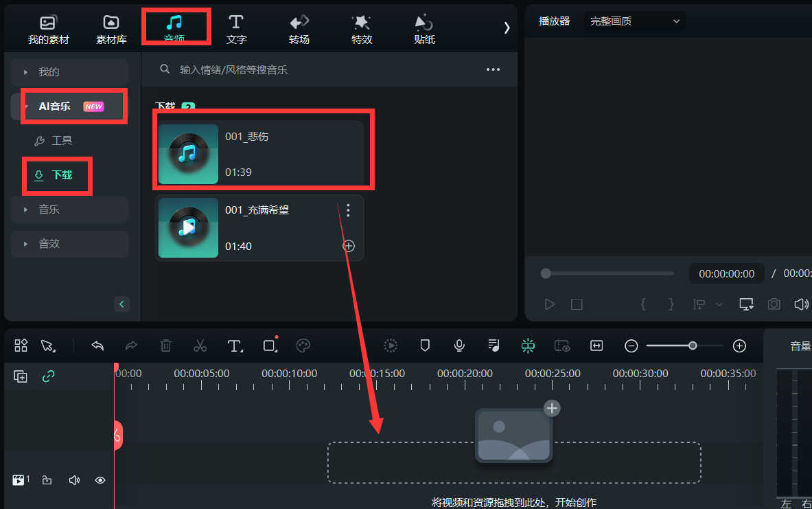This screenshot has height=509, width=812.
Task: Fit timeline with the horizontal arrows icon
Action: (x=596, y=346)
